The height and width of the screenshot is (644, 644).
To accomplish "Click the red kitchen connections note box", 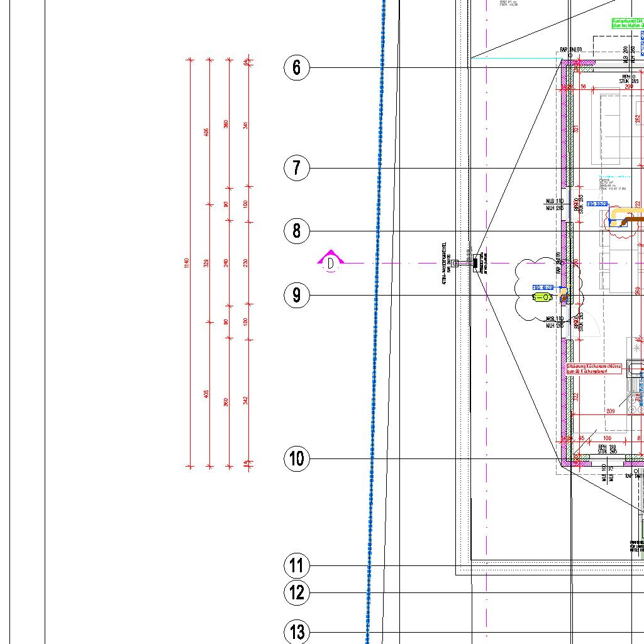I will pos(594,369).
